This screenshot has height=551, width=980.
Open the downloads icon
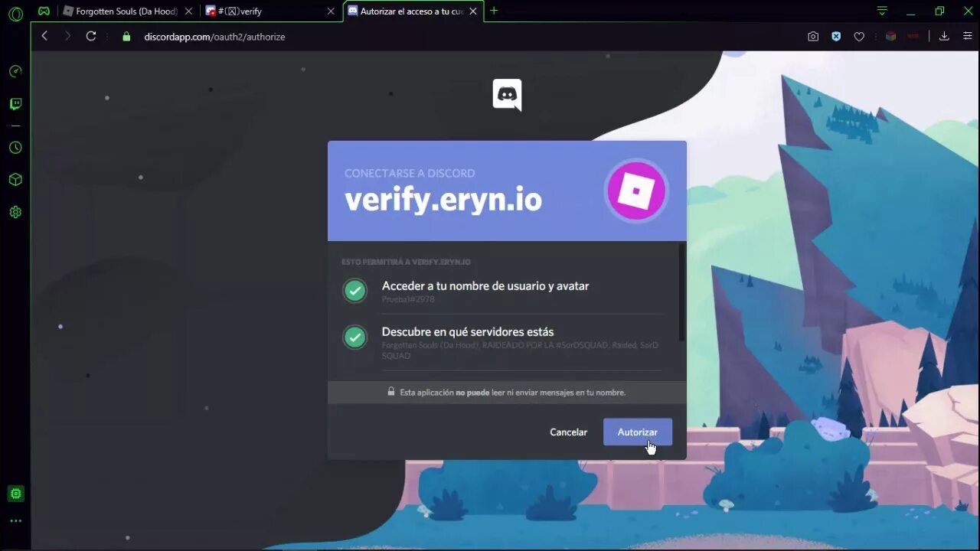click(x=944, y=36)
